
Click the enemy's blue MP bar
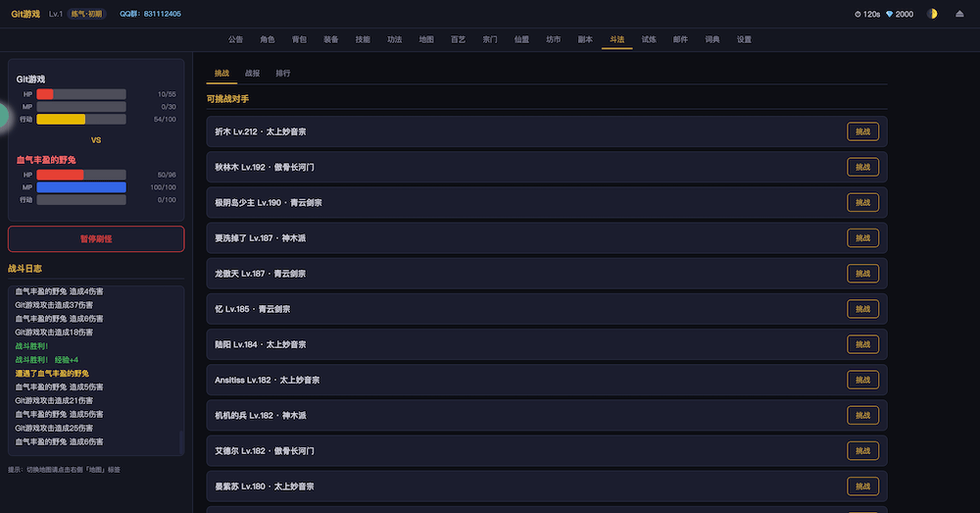pyautogui.click(x=81, y=187)
